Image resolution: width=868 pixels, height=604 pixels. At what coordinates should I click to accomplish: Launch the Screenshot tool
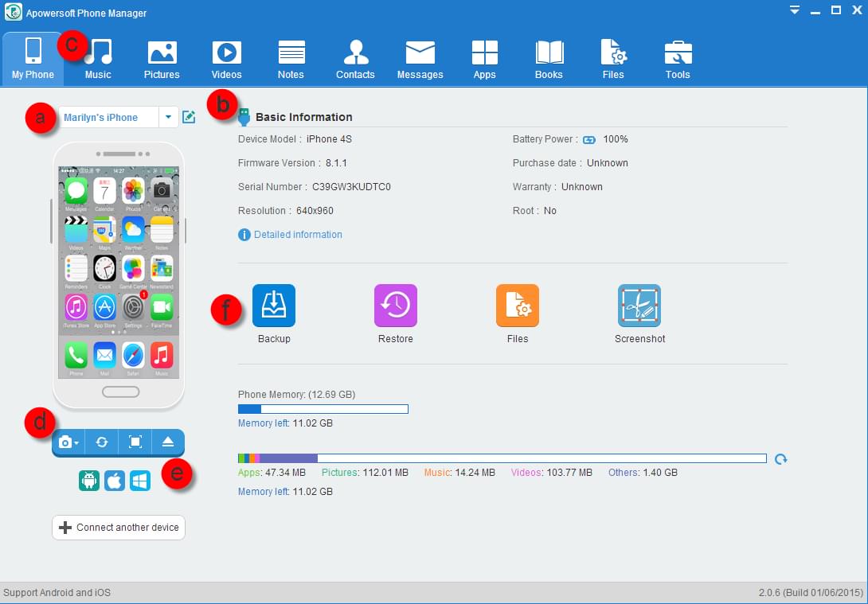(x=639, y=306)
